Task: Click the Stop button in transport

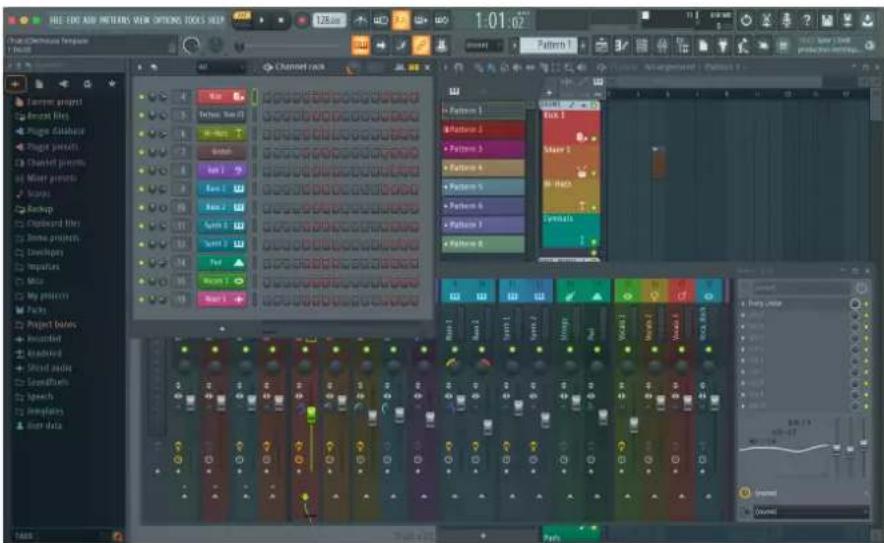Action: click(280, 21)
